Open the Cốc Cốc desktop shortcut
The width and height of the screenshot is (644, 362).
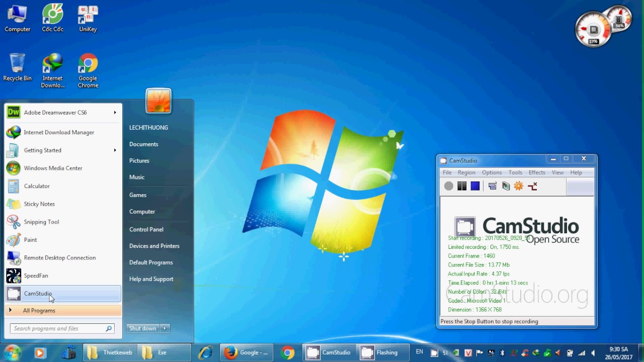[x=53, y=19]
